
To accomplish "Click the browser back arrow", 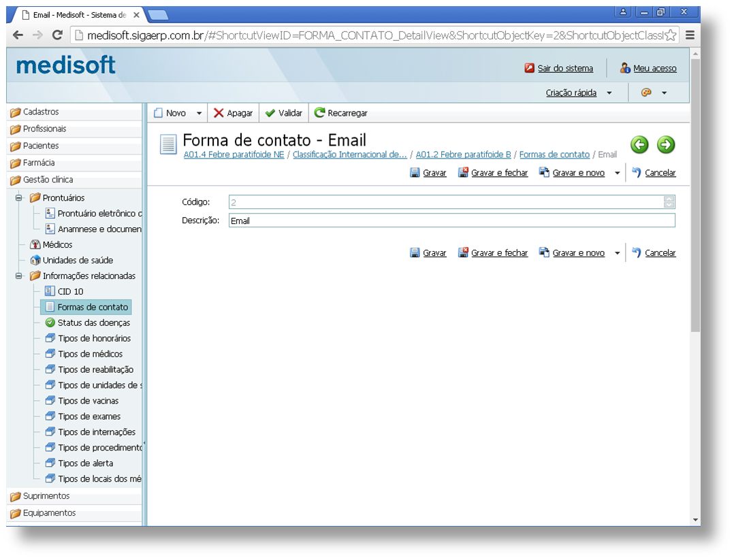I will point(18,35).
